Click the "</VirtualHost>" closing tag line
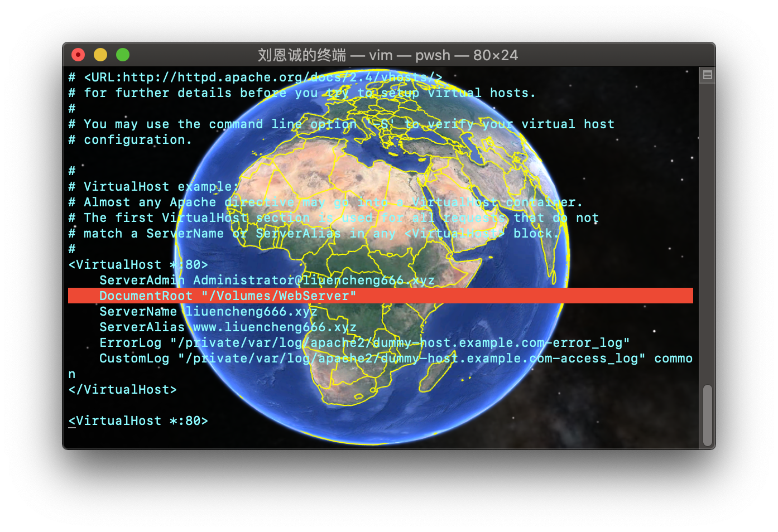 coord(122,390)
